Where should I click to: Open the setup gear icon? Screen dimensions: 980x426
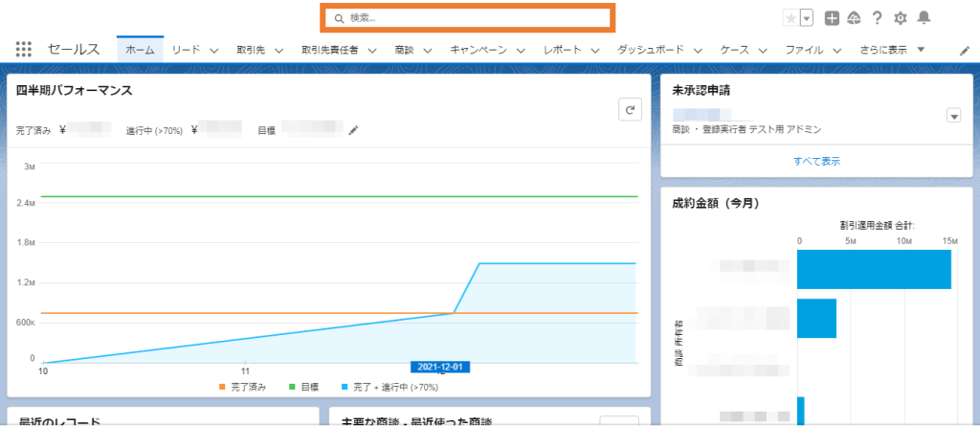coord(900,19)
